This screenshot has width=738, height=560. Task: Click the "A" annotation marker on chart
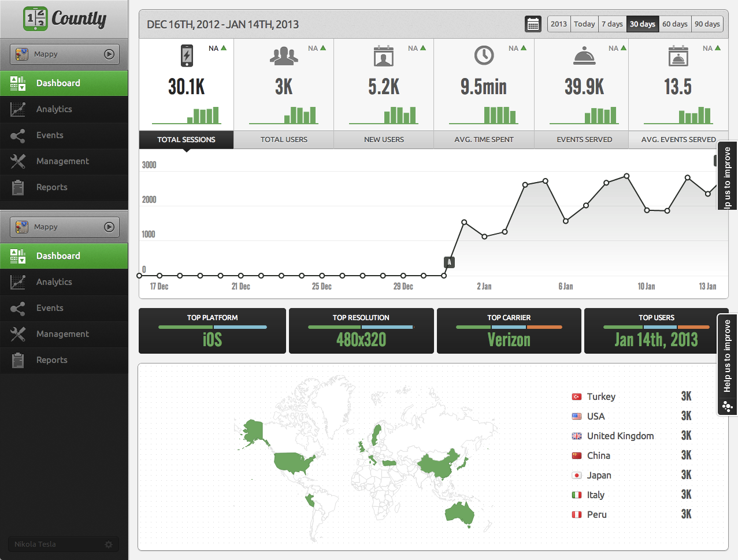[x=449, y=262]
